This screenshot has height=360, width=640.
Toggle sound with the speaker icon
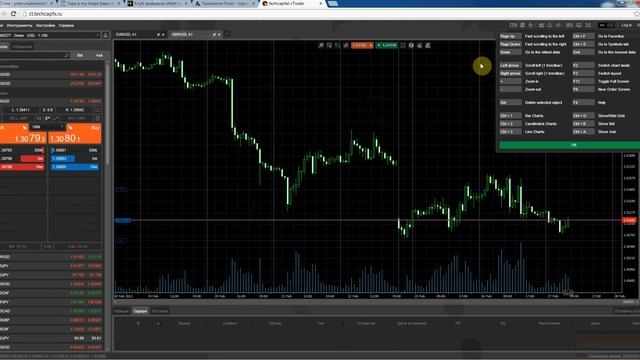[x=559, y=25]
